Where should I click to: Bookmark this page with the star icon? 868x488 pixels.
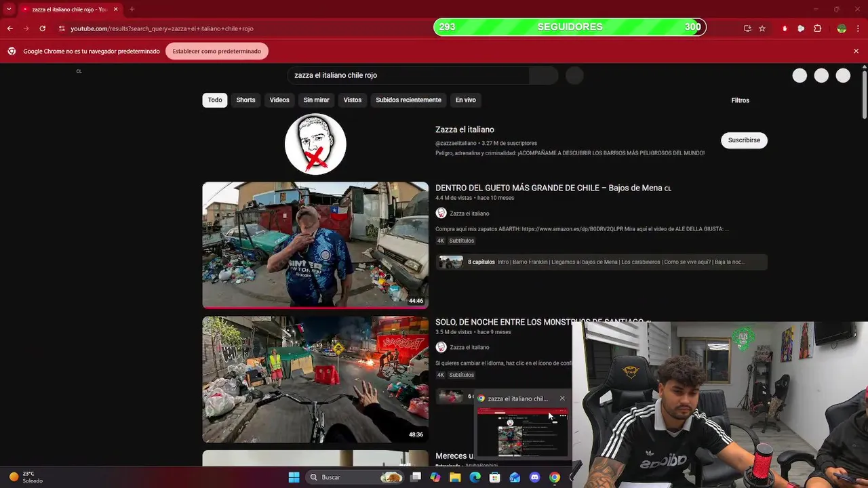(x=762, y=28)
